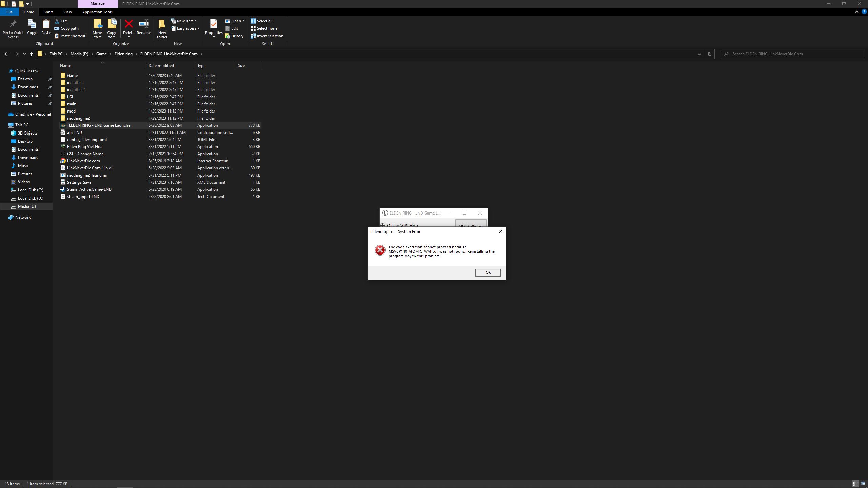Click the Invert selection icon
Viewport: 868px width, 488px height.
point(253,36)
